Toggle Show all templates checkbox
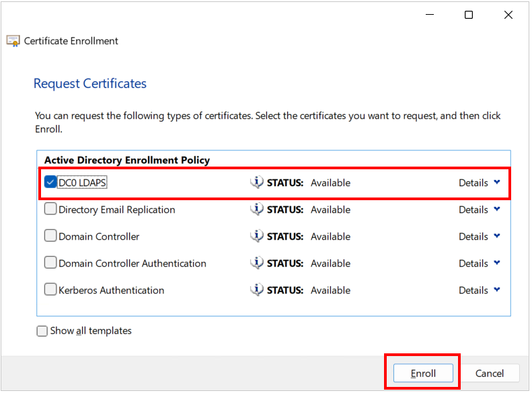 coord(42,331)
